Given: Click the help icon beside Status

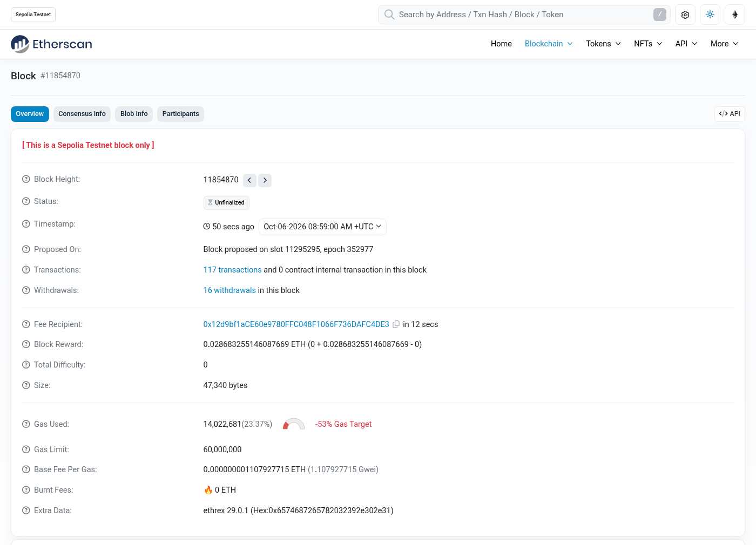Looking at the screenshot, I should tap(26, 201).
